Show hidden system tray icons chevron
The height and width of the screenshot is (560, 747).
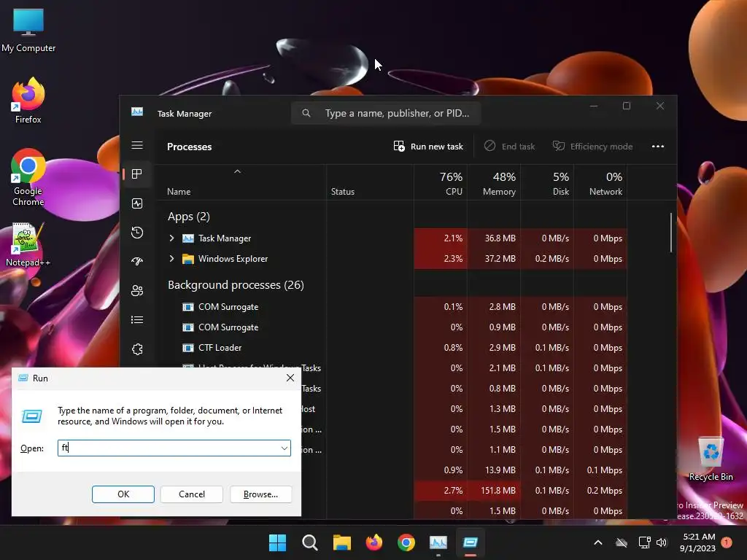[598, 542]
